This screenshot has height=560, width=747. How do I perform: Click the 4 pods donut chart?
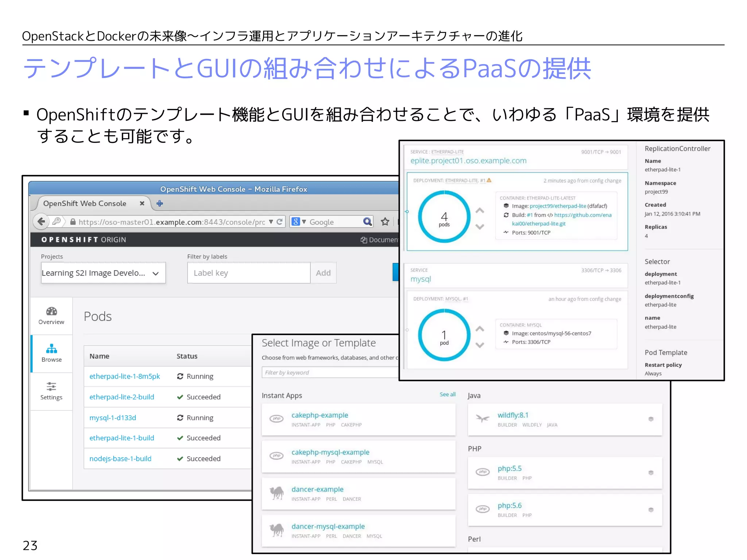pyautogui.click(x=444, y=217)
